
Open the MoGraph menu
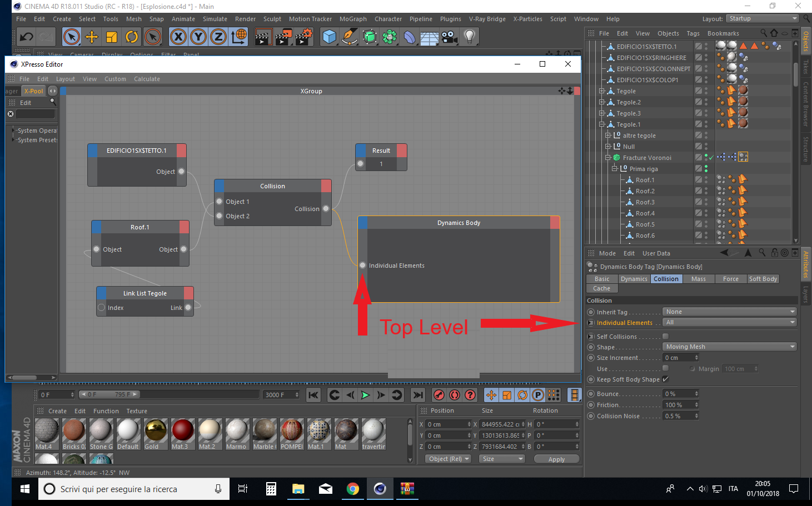[x=353, y=19]
